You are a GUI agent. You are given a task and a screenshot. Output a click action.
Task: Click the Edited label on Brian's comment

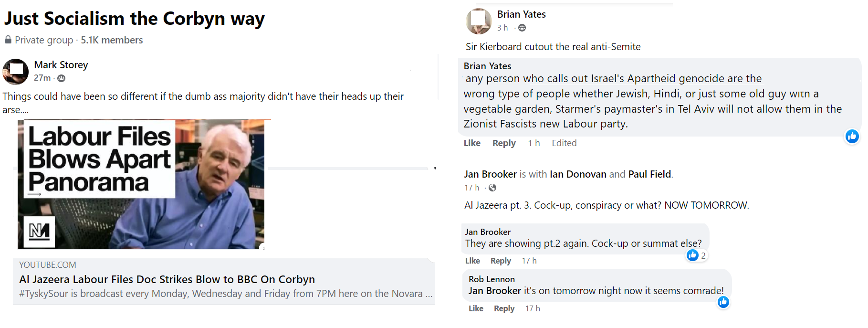tap(564, 143)
